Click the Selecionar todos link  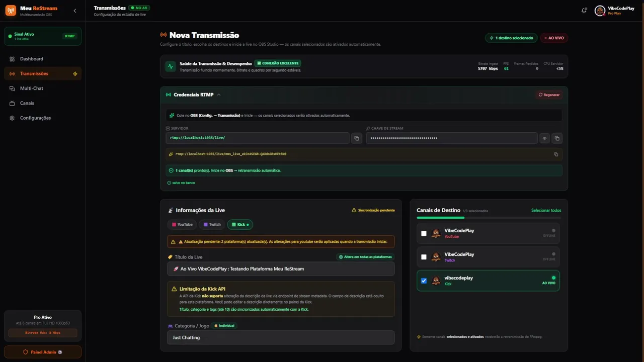546,210
